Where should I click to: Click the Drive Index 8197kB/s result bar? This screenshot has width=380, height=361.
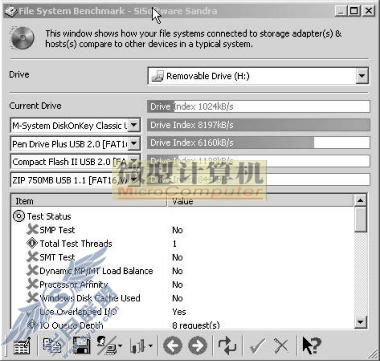(x=259, y=125)
